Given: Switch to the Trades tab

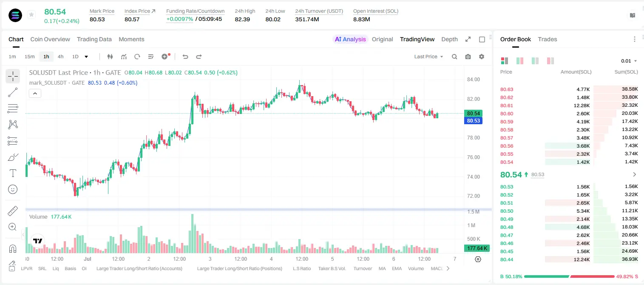Looking at the screenshot, I should click(548, 39).
